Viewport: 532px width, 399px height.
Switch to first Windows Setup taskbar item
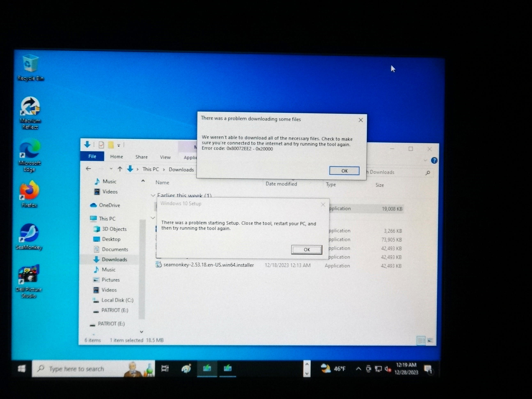tap(207, 368)
